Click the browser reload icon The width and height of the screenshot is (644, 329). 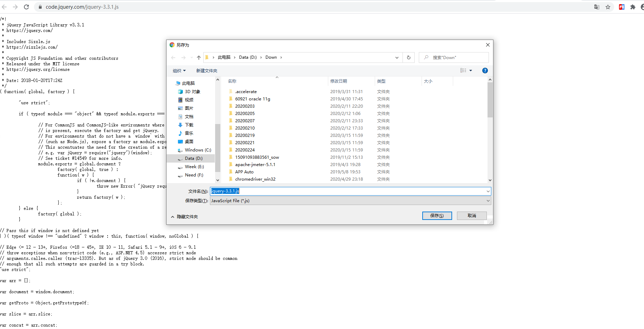pyautogui.click(x=26, y=7)
